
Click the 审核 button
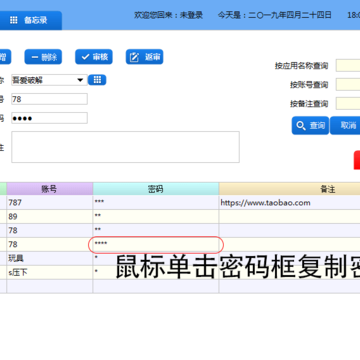tap(94, 57)
